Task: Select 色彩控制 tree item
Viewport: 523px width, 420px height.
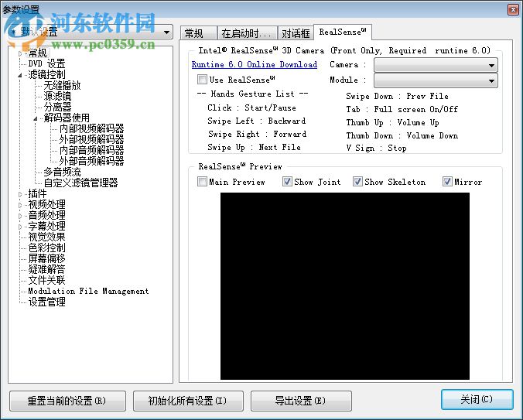Action: (x=46, y=248)
